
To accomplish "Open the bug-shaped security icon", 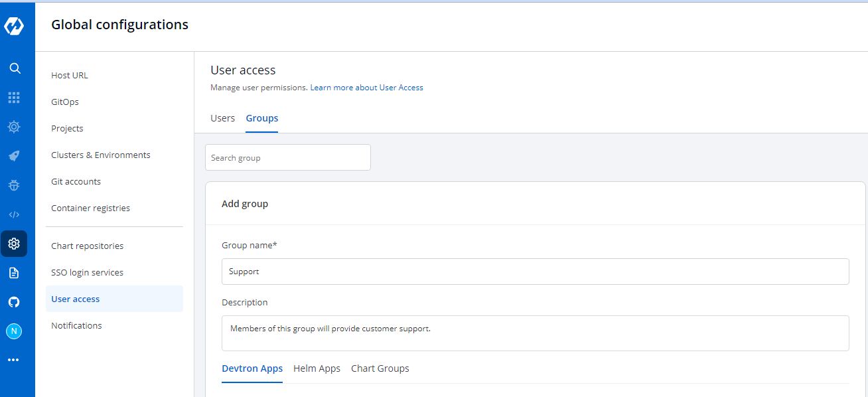I will 14,185.
